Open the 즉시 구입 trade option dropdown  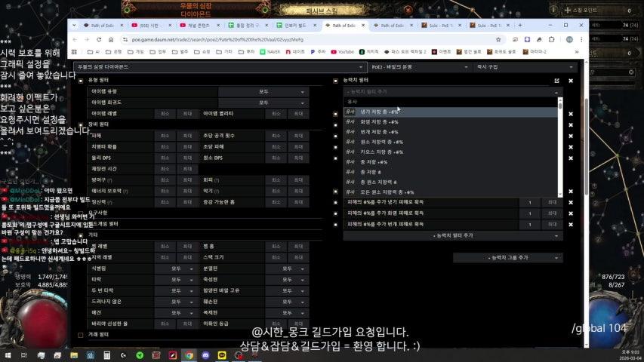pyautogui.click(x=525, y=66)
